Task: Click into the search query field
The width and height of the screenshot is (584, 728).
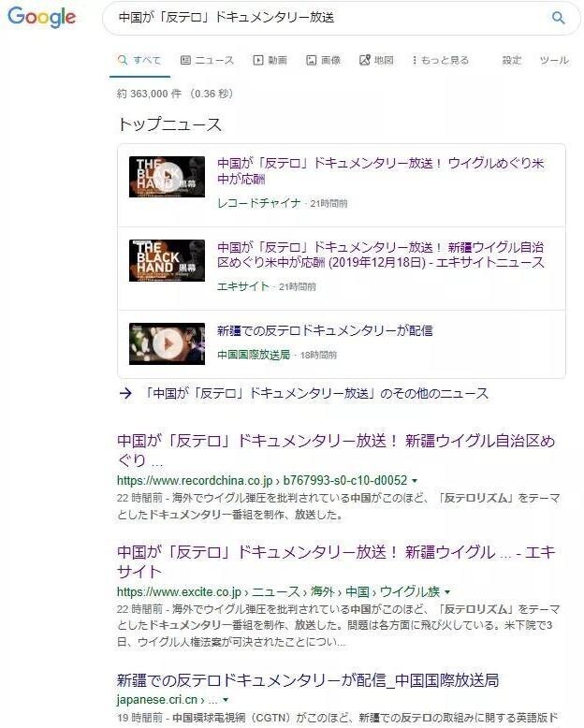Action: point(325,18)
